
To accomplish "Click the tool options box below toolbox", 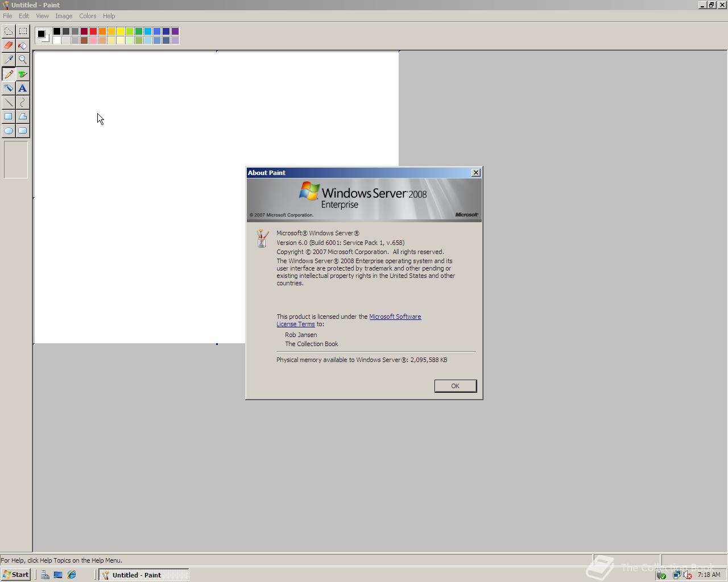I will coord(16,160).
